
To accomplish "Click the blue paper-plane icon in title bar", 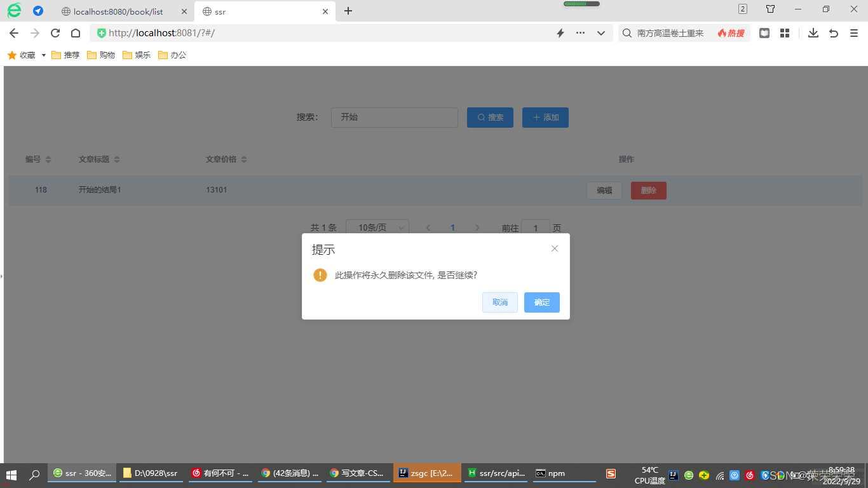I will pos(38,11).
